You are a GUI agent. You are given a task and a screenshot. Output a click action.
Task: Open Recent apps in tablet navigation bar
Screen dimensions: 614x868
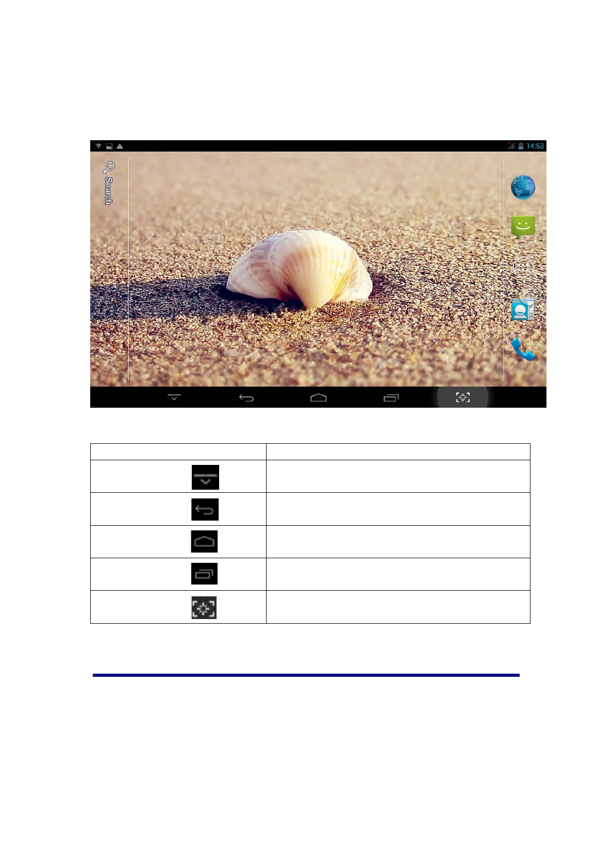click(391, 397)
